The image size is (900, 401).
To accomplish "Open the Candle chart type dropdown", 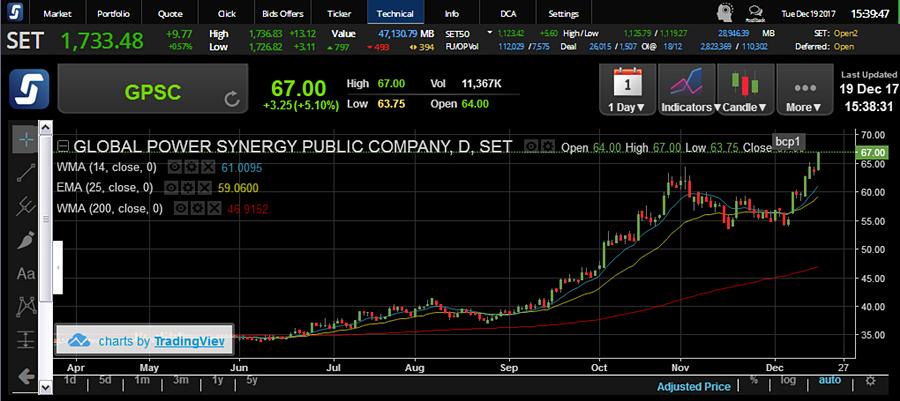I will [x=745, y=89].
